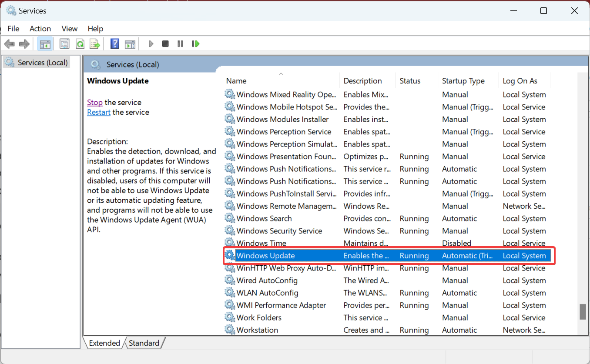Open the Action menu
This screenshot has width=590, height=364.
40,29
